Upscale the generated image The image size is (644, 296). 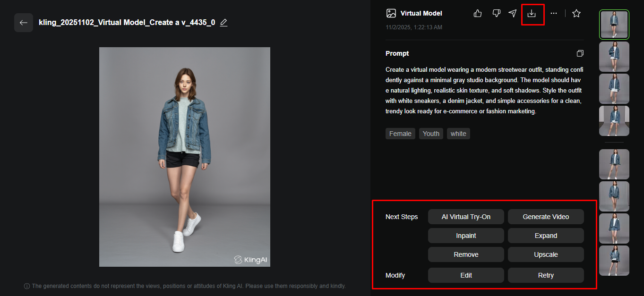pyautogui.click(x=546, y=254)
